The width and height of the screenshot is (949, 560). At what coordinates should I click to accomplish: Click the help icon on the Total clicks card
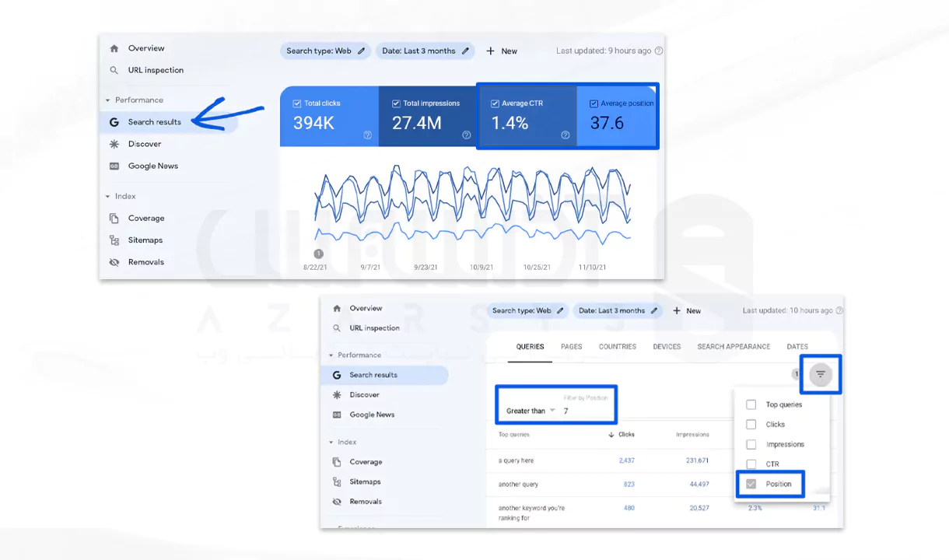coord(367,135)
